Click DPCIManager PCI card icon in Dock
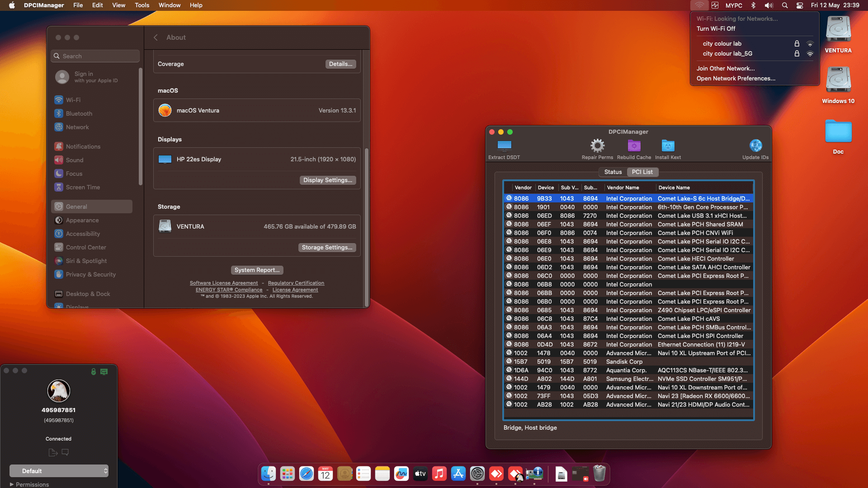The image size is (868, 488). pyautogui.click(x=534, y=474)
